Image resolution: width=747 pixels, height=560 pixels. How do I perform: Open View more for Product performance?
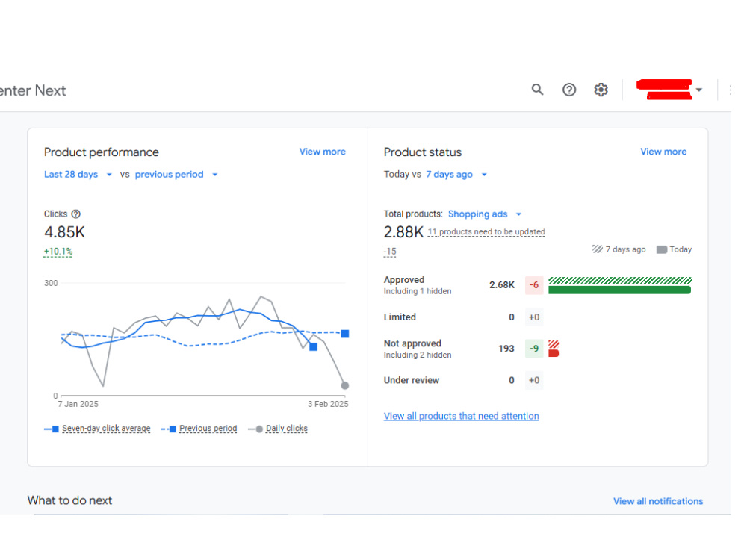[323, 152]
